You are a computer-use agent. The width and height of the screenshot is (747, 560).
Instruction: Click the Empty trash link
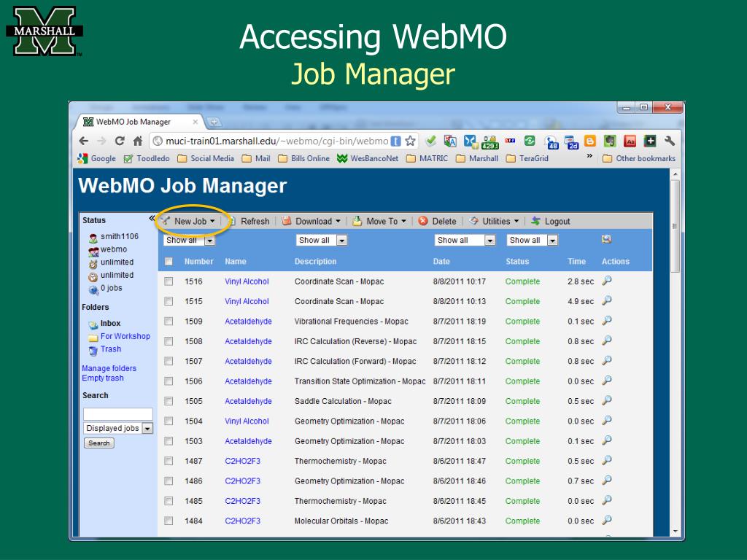pyautogui.click(x=103, y=378)
